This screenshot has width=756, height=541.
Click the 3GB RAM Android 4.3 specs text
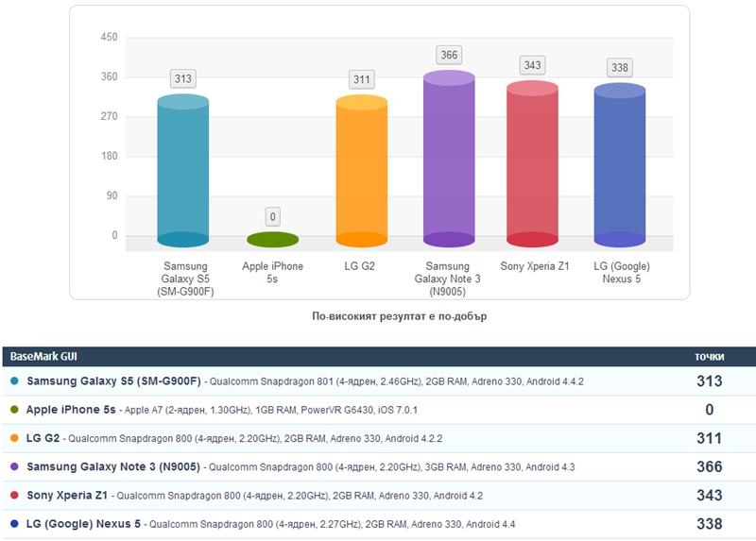(391, 466)
